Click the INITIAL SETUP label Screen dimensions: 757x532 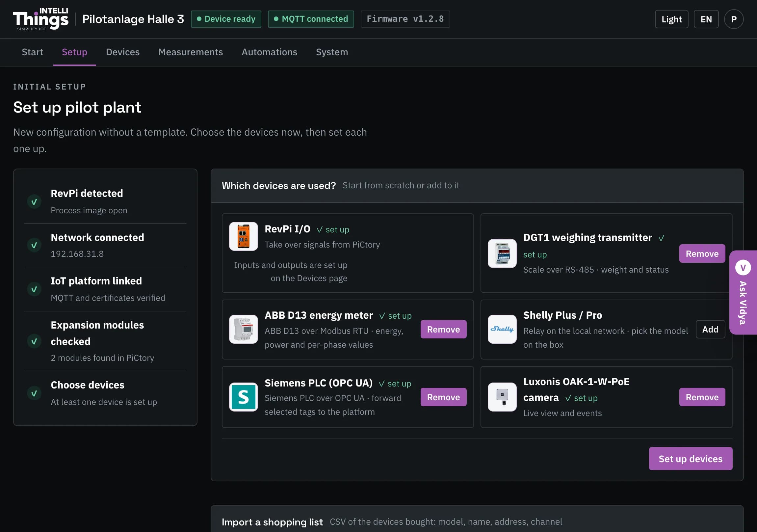pyautogui.click(x=49, y=87)
